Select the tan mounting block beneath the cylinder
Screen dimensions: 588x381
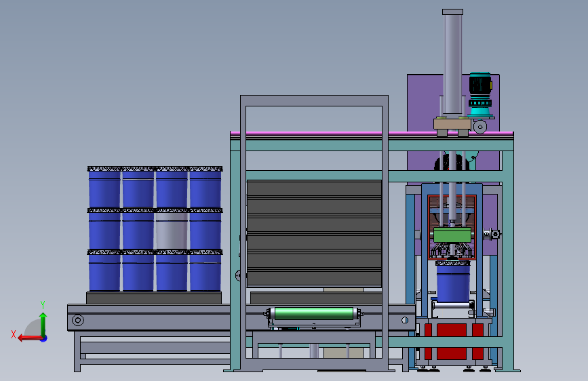pos(452,124)
